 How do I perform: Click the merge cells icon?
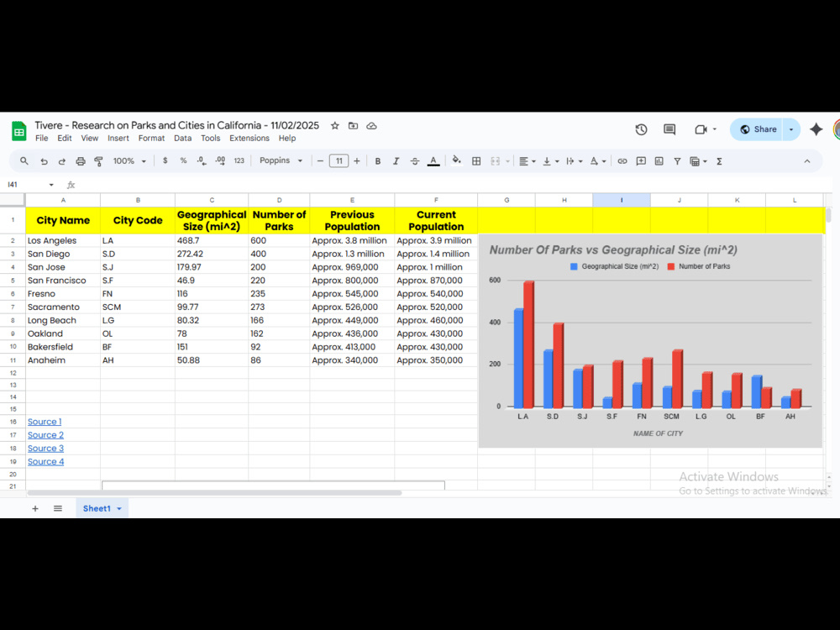point(495,160)
